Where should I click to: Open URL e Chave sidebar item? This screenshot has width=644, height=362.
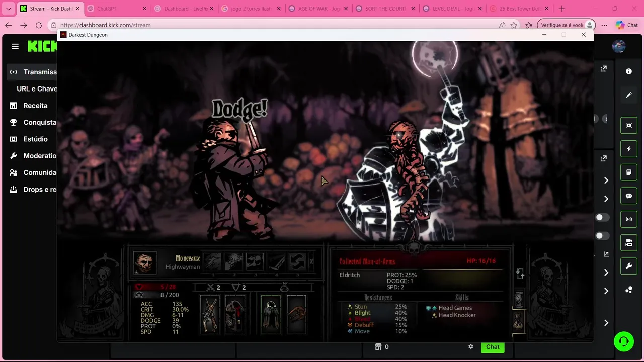pos(37,88)
